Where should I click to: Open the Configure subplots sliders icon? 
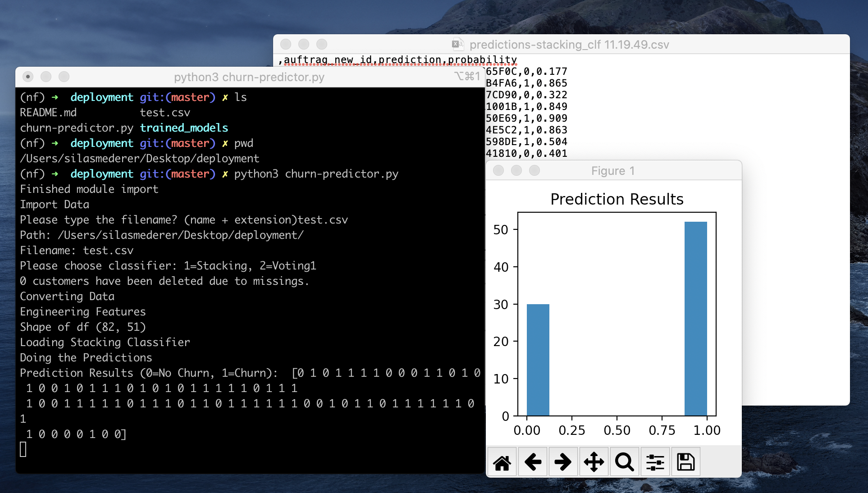coord(655,462)
